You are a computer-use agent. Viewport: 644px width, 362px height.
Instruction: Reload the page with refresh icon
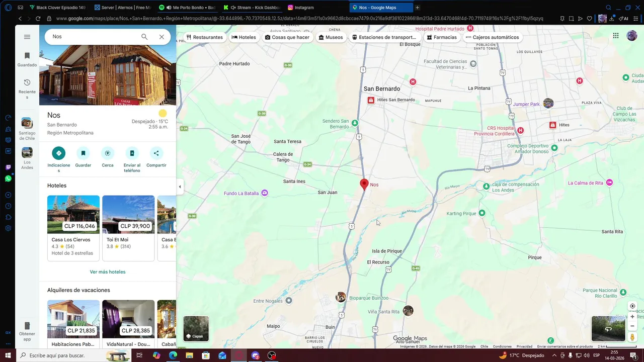click(38, 19)
